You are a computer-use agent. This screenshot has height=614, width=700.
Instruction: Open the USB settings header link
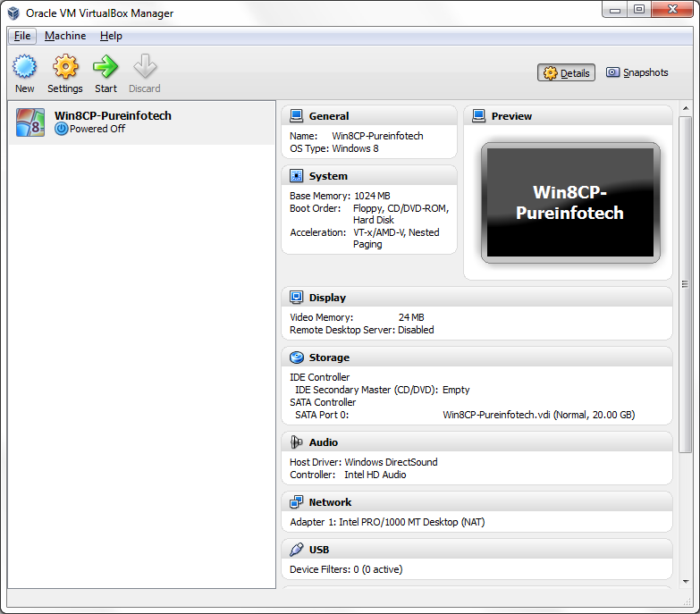click(x=319, y=550)
